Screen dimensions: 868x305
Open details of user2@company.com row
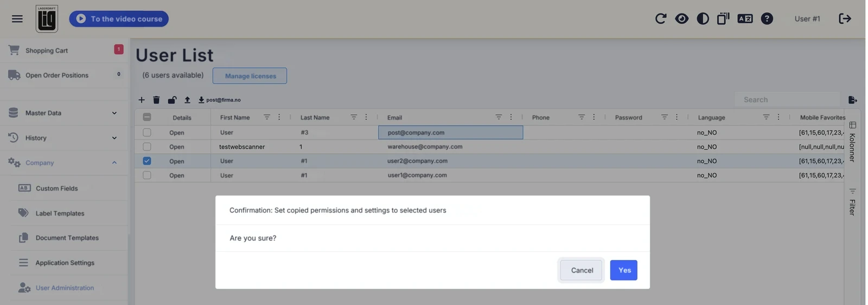click(x=177, y=161)
